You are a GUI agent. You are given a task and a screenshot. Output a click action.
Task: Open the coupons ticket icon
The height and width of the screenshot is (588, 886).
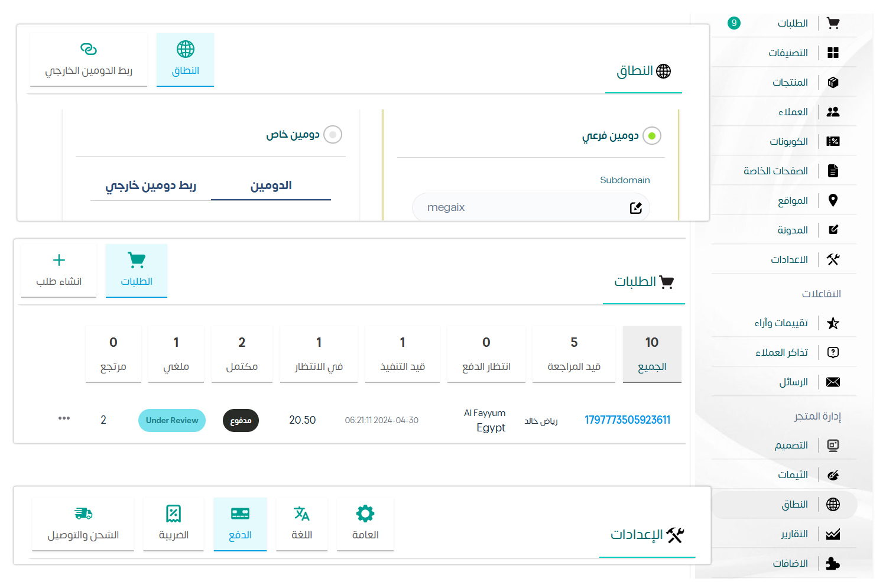833,141
